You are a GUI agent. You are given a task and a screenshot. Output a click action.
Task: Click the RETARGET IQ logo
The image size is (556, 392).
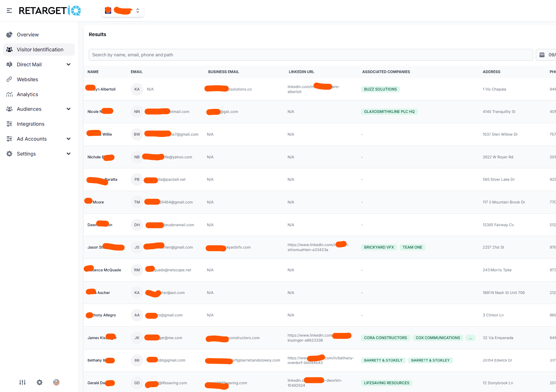coord(50,11)
